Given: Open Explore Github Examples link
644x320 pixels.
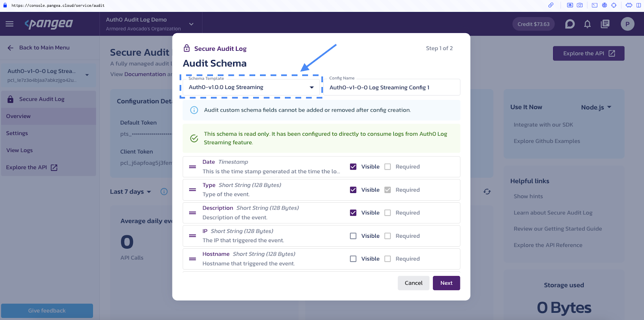Looking at the screenshot, I should [x=547, y=141].
